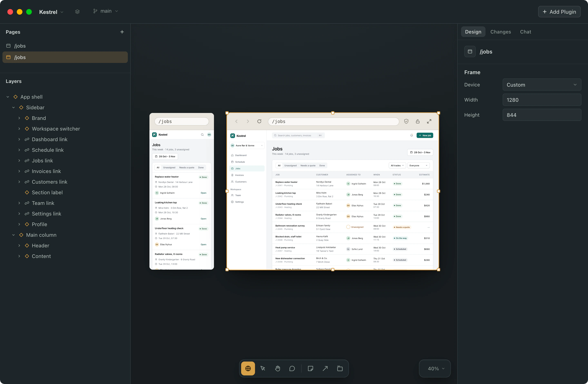
Task: Select the frame tool in bottom toolbar
Action: click(x=340, y=368)
